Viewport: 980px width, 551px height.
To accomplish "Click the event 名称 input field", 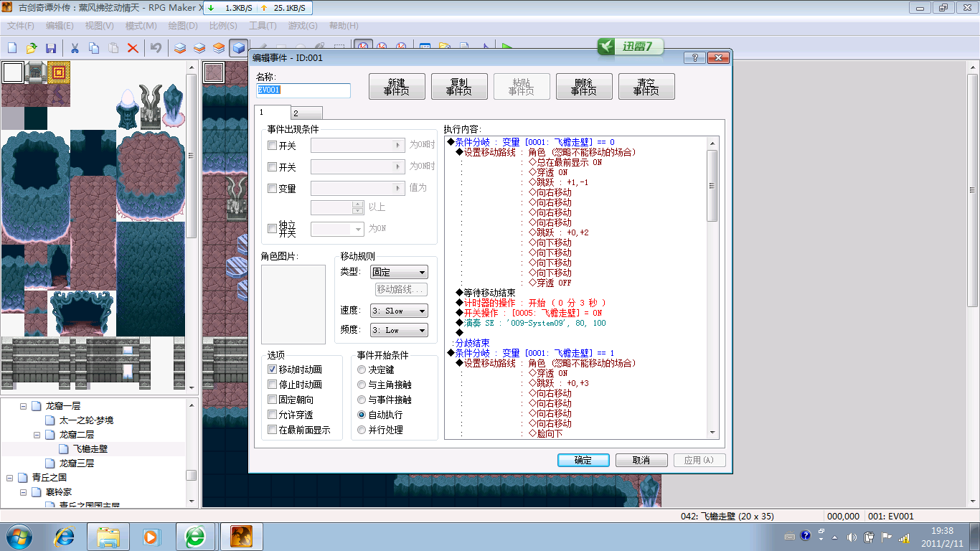I will tap(303, 90).
